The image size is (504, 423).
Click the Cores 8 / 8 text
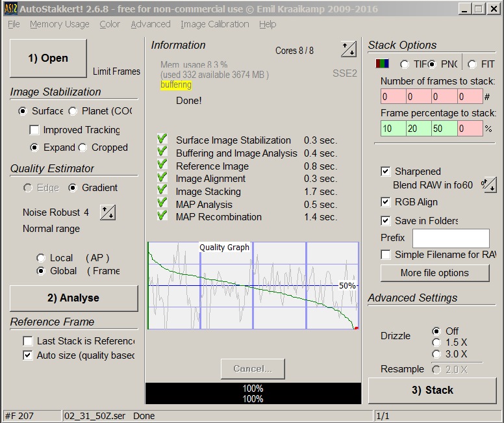[294, 51]
